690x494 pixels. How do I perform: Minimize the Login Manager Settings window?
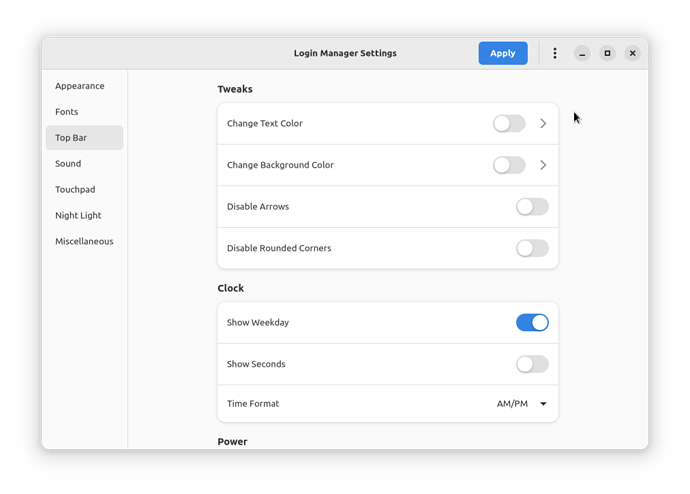pos(582,53)
